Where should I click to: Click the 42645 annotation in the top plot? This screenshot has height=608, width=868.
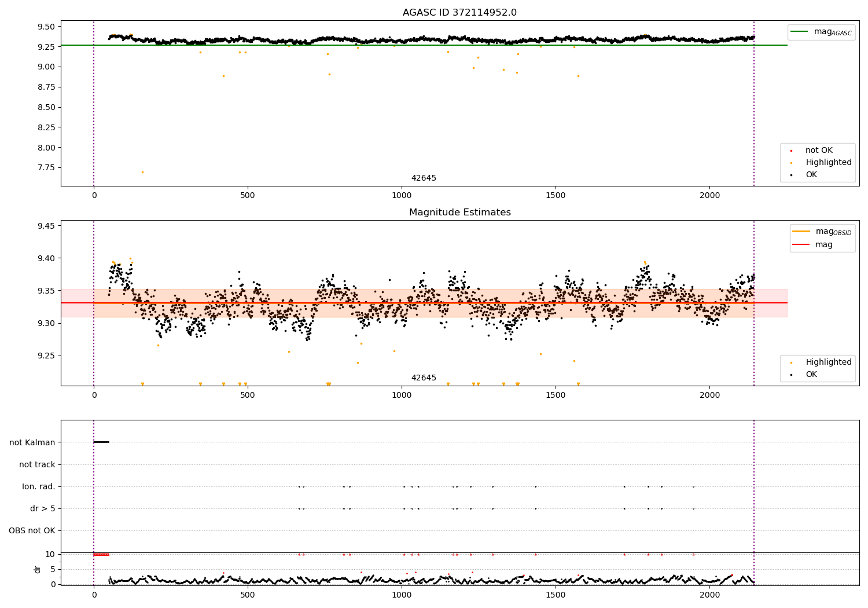click(x=424, y=178)
